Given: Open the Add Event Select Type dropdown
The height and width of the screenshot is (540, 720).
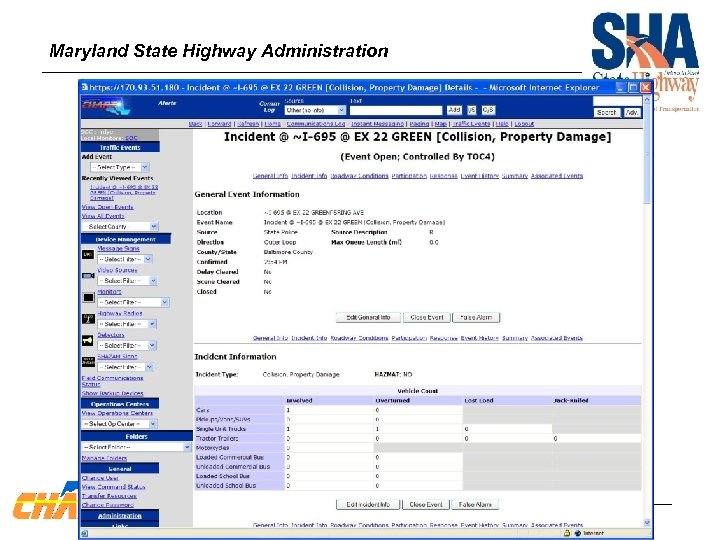Looking at the screenshot, I should coord(119,167).
